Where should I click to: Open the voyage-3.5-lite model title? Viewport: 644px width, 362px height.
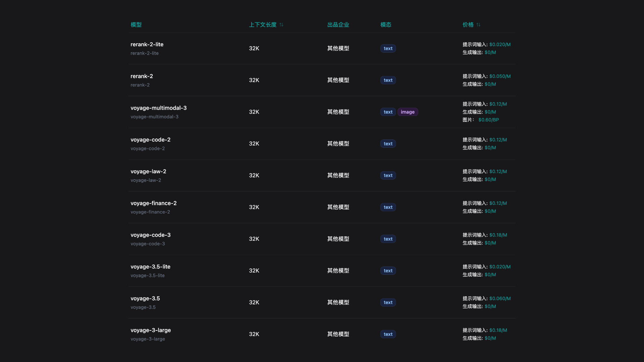(150, 267)
